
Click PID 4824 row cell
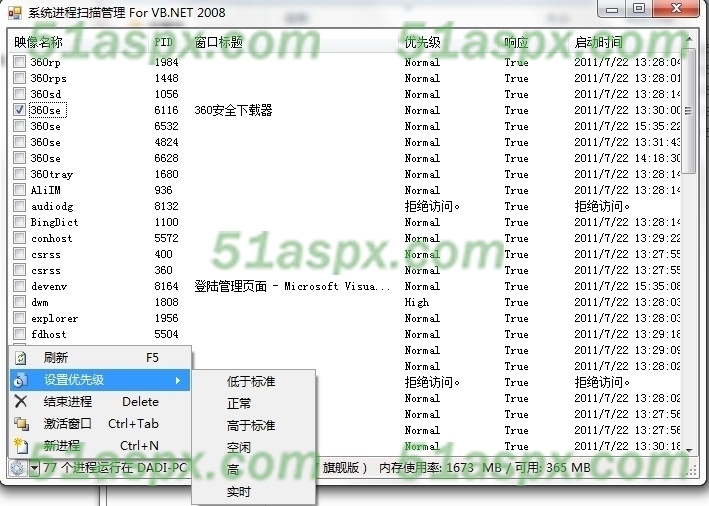[x=166, y=142]
